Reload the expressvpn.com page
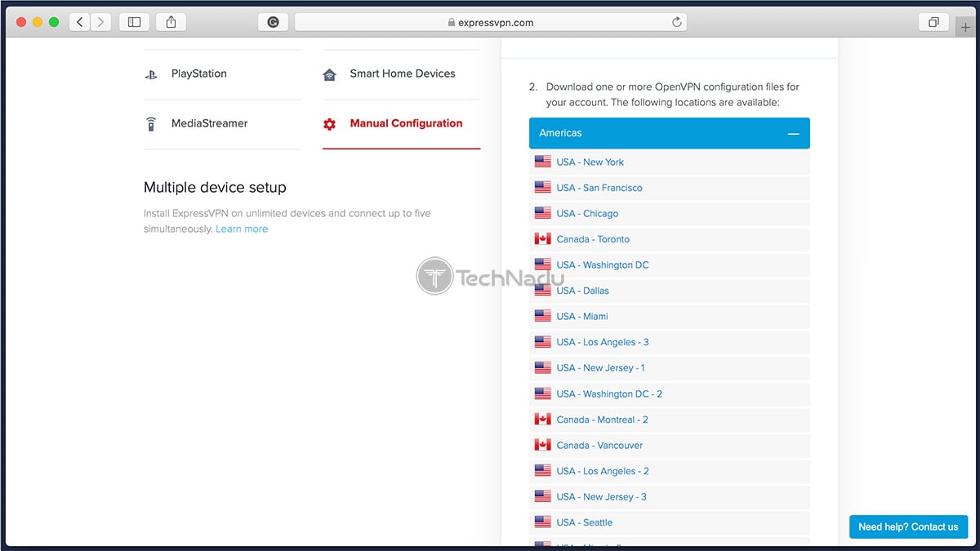The image size is (980, 551). (676, 23)
